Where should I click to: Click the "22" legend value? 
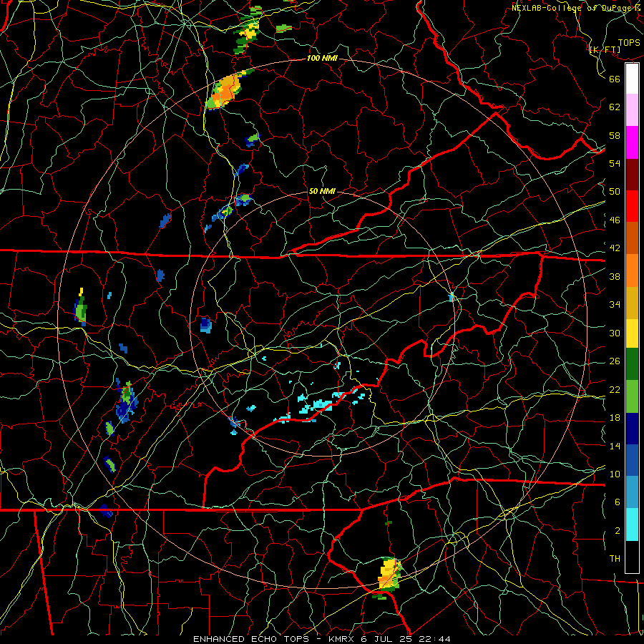[615, 390]
